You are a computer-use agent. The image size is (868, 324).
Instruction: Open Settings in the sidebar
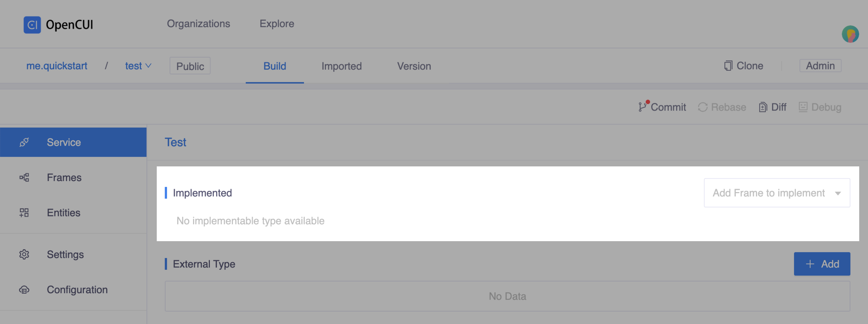point(73,254)
